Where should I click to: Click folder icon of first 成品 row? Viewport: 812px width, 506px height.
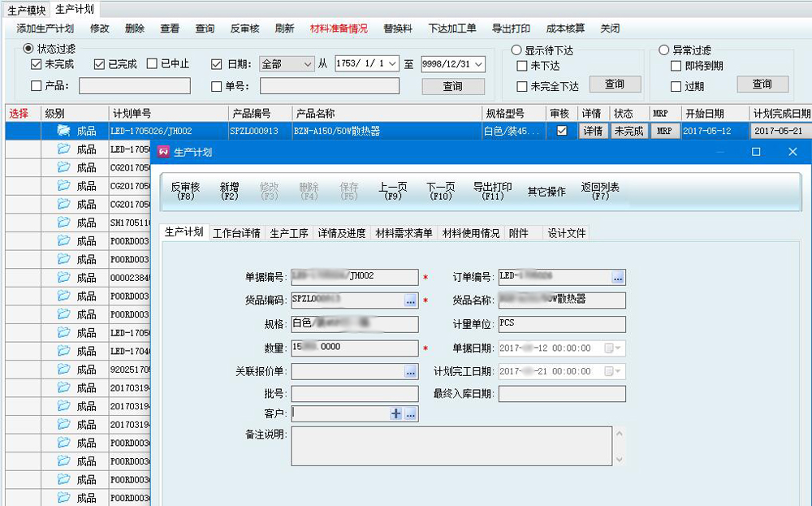pos(63,131)
